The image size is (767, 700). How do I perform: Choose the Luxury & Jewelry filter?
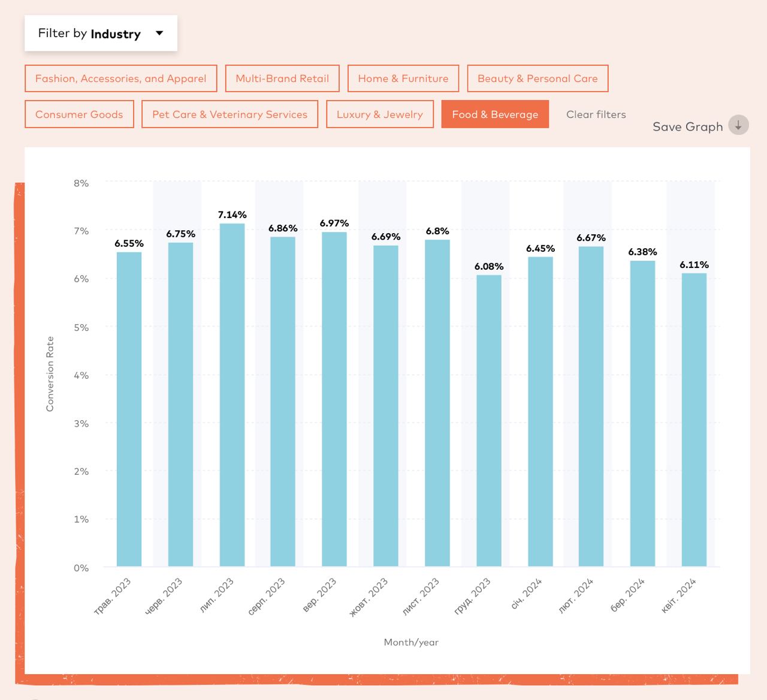(380, 114)
